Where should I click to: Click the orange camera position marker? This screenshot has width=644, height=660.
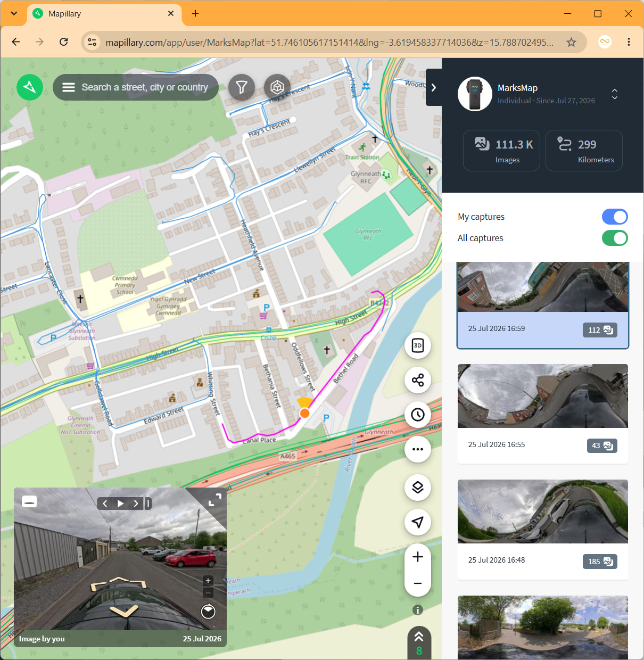coord(304,413)
